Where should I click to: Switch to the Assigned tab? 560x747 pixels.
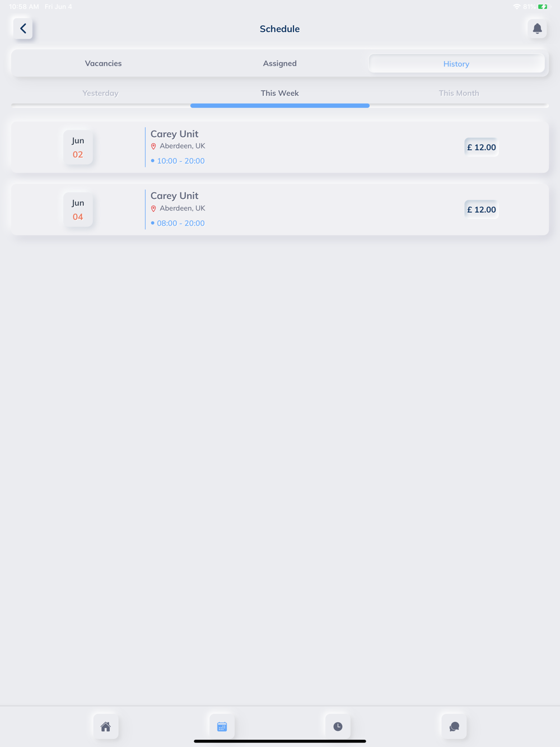pos(280,63)
